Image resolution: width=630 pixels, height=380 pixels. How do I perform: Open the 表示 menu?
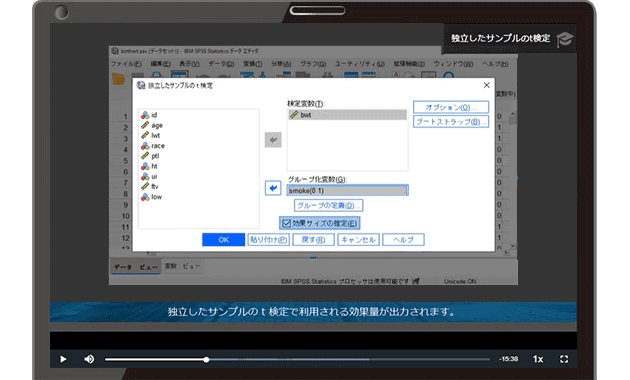(189, 64)
